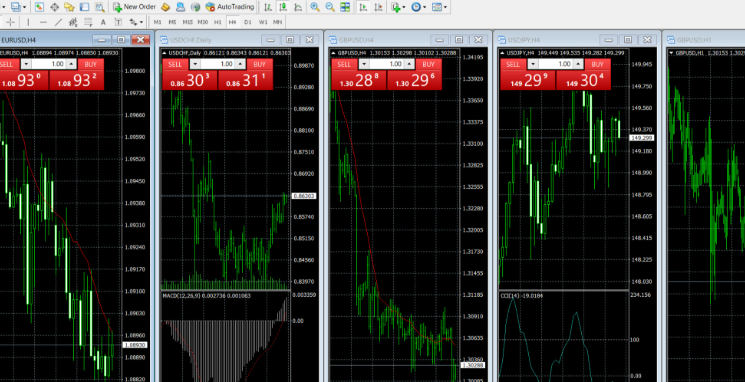745x382 pixels.
Task: Decrease volume on the USDJPY chart
Action: click(x=533, y=65)
